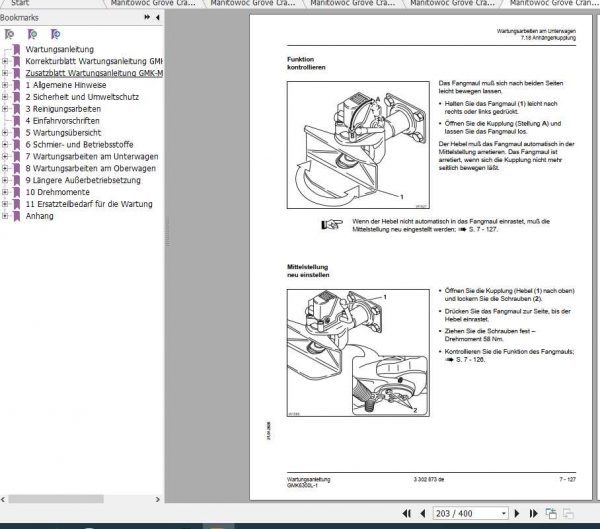This screenshot has height=529, width=600.
Task: Open the page number dropdown arrow
Action: [x=504, y=513]
